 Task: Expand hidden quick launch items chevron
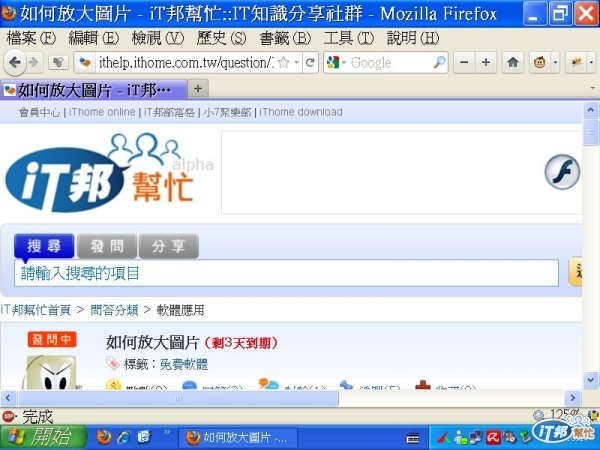pyautogui.click(x=167, y=432)
